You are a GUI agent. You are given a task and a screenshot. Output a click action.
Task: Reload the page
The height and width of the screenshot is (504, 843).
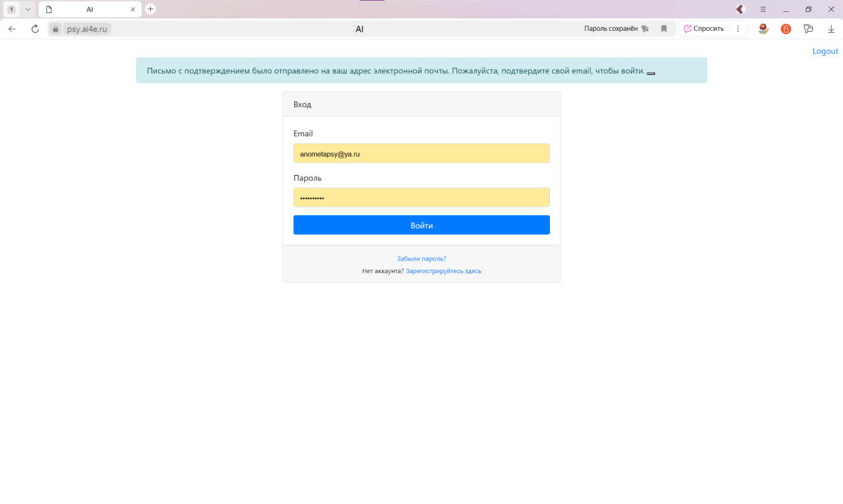pyautogui.click(x=35, y=29)
